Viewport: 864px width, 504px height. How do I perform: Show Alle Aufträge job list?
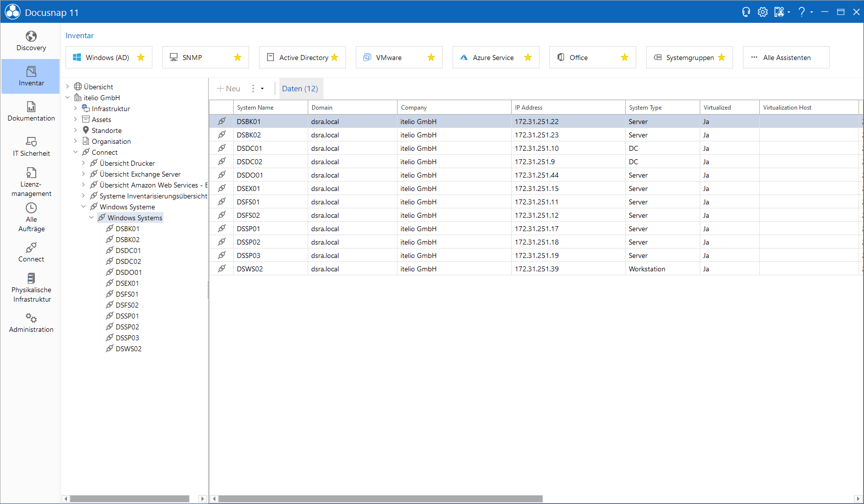pos(31,217)
